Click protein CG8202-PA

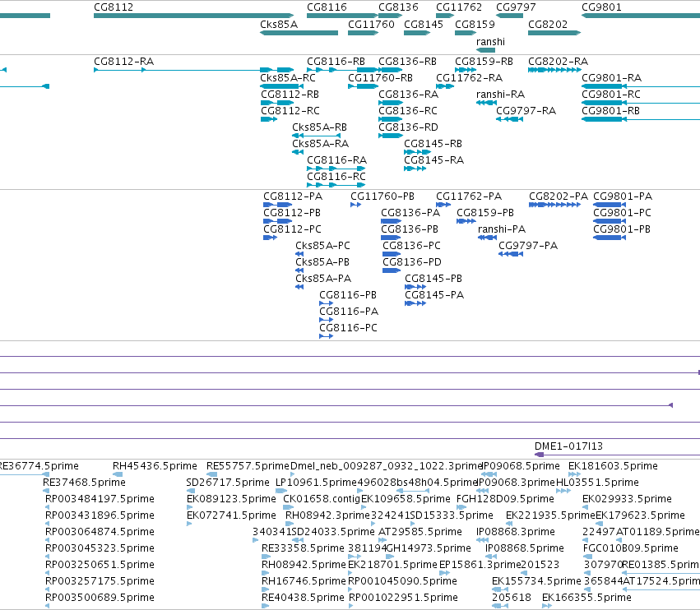point(555,205)
